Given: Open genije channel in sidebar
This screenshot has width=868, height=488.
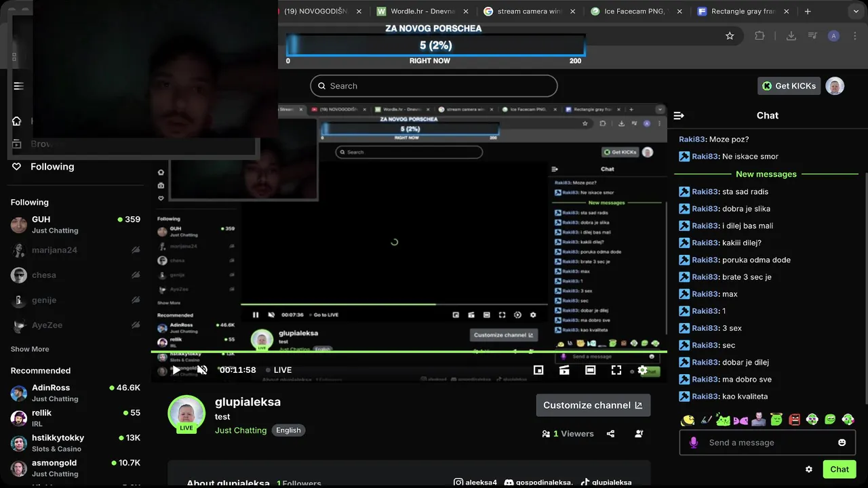Looking at the screenshot, I should coord(75,300).
